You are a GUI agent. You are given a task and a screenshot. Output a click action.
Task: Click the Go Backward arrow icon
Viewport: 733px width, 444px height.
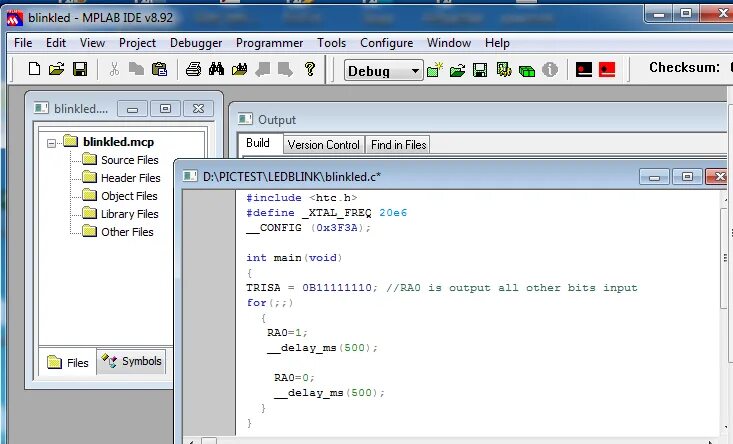click(263, 69)
